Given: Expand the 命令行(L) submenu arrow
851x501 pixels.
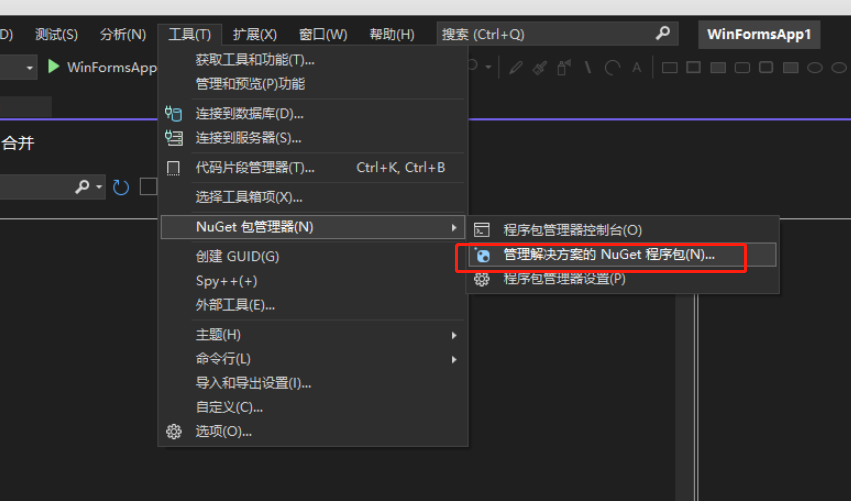Looking at the screenshot, I should point(454,359).
